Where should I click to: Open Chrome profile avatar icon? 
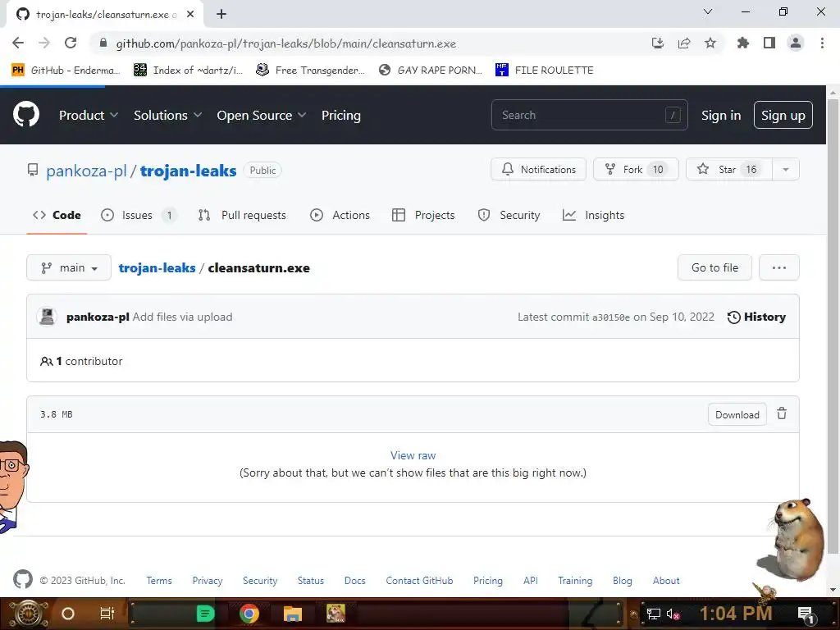point(796,43)
